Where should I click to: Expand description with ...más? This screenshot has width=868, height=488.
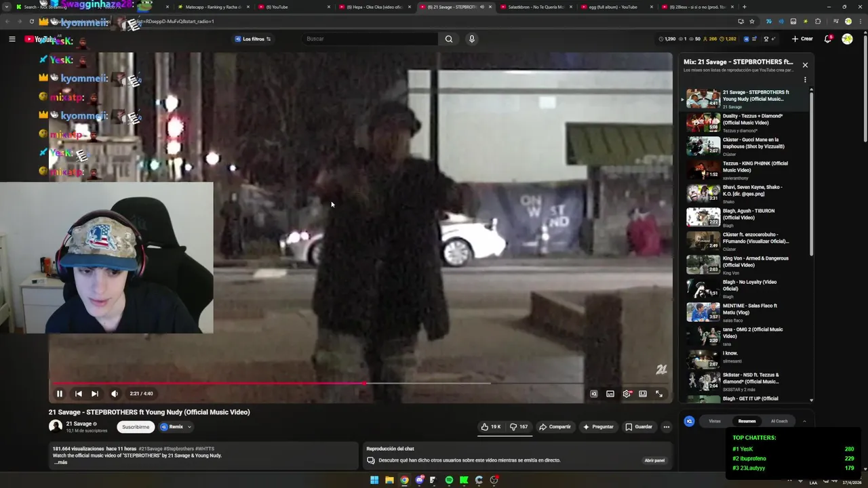coord(61,462)
